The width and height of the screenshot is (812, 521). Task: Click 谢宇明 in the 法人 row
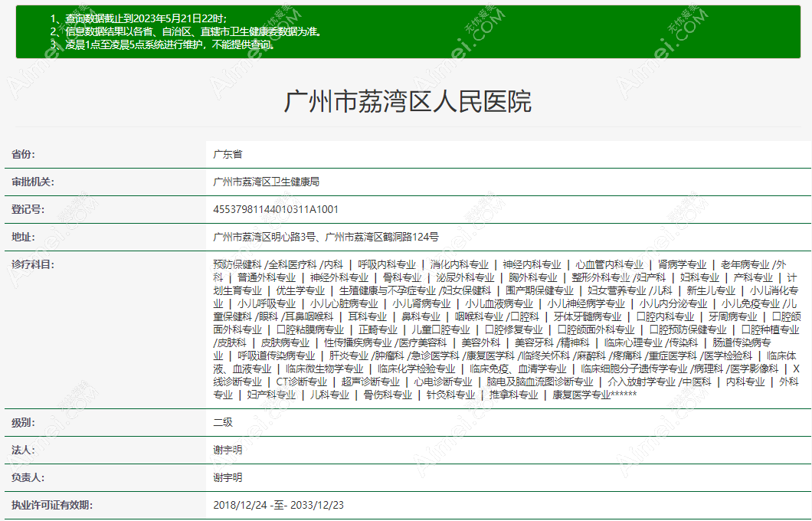pos(228,450)
